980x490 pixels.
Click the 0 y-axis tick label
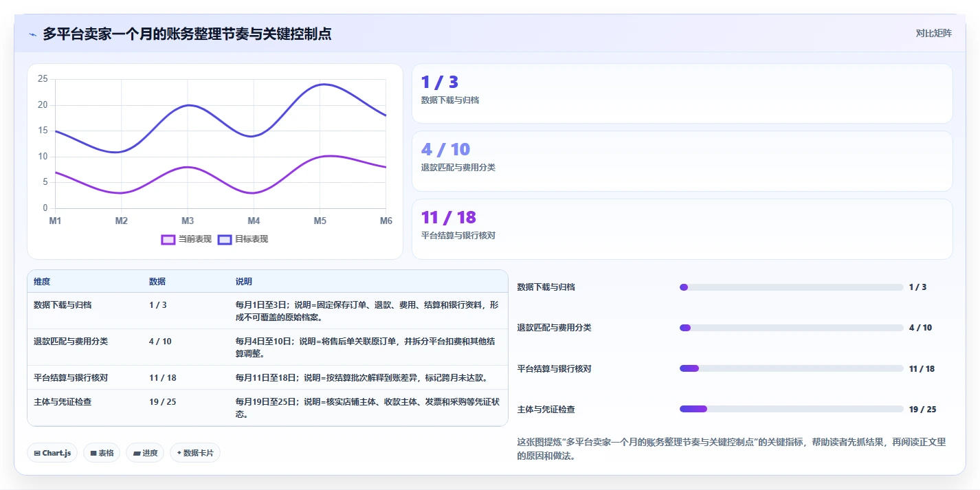[x=45, y=208]
